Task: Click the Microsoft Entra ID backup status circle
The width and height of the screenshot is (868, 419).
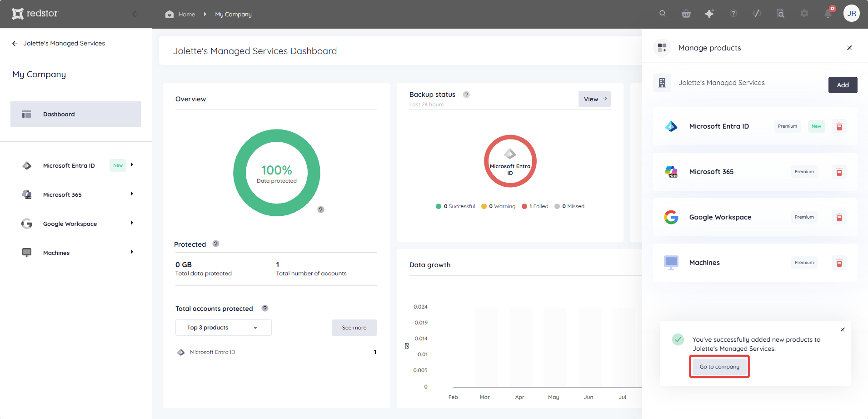Action: (x=510, y=161)
